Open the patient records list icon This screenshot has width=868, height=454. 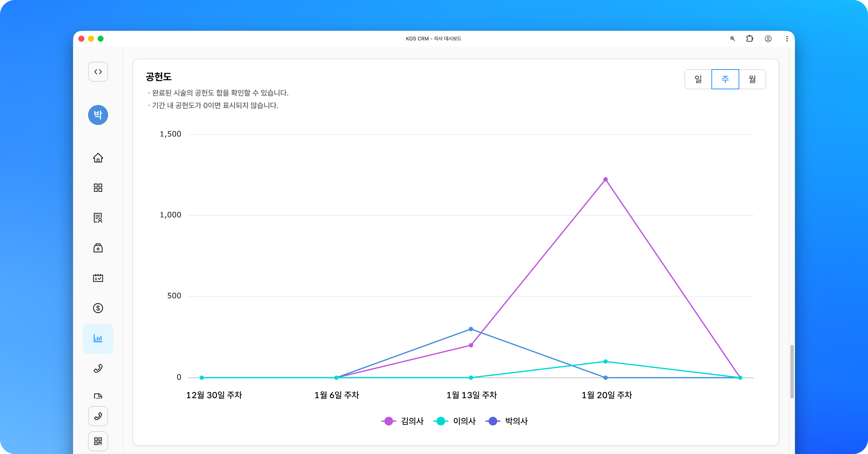(98, 218)
